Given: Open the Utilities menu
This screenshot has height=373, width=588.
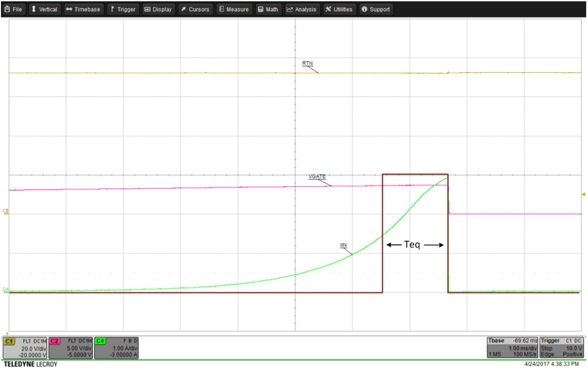Looking at the screenshot, I should (x=340, y=9).
